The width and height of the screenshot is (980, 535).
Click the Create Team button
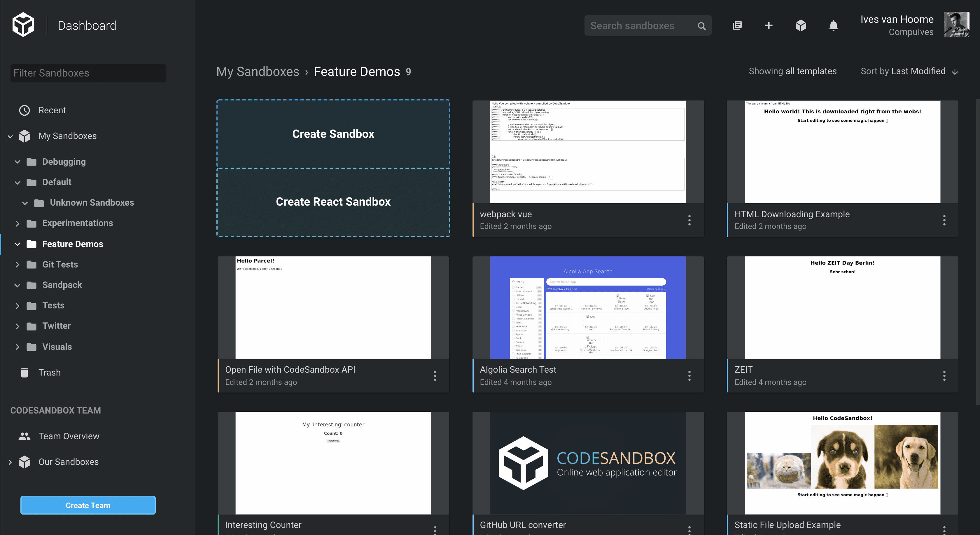tap(88, 505)
